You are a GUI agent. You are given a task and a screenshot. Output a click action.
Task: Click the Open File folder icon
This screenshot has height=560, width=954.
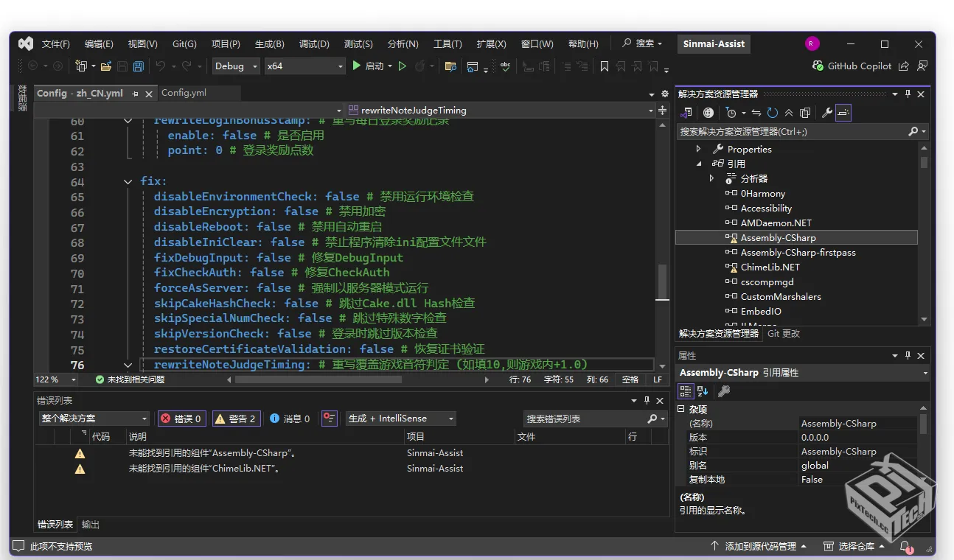(105, 66)
